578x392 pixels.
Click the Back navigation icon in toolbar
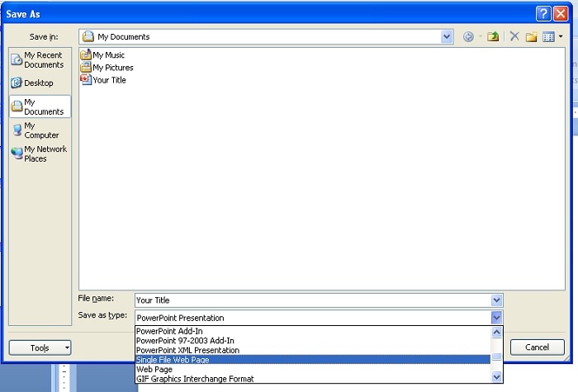click(x=468, y=37)
